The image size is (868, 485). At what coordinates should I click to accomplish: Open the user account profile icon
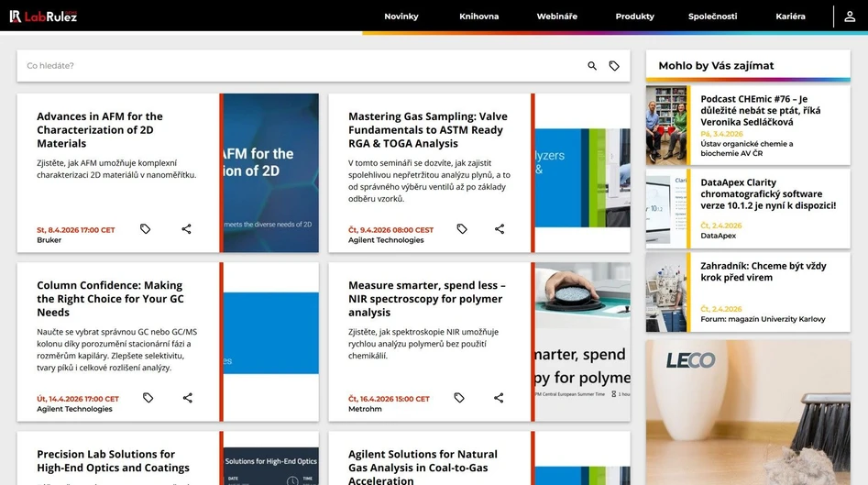click(850, 17)
